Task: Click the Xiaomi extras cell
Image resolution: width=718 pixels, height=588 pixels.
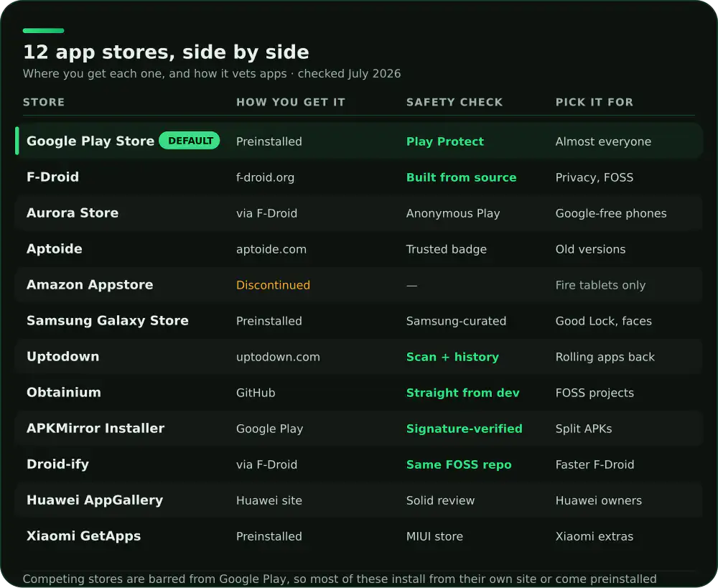Action: [595, 536]
